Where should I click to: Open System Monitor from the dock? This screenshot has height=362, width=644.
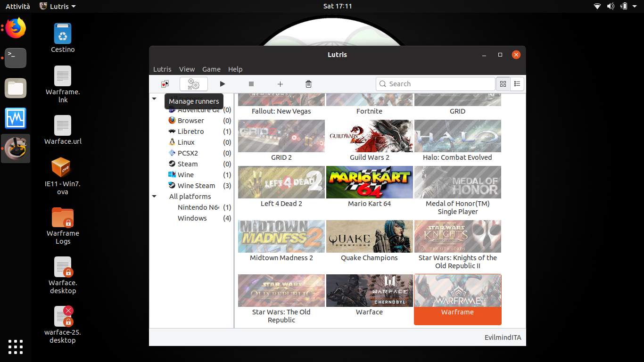16,118
